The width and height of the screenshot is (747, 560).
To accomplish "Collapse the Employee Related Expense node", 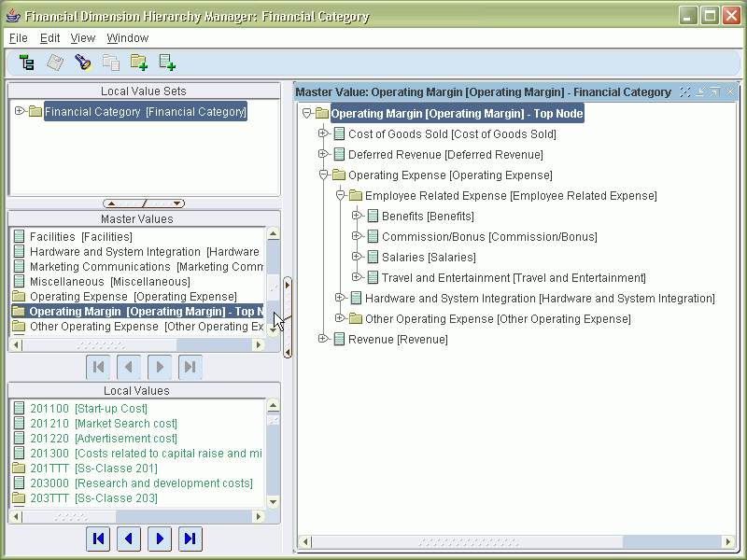I will (340, 195).
